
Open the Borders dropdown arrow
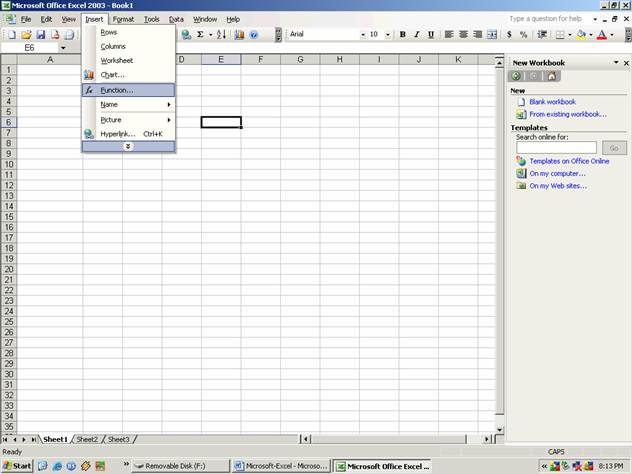tap(570, 35)
